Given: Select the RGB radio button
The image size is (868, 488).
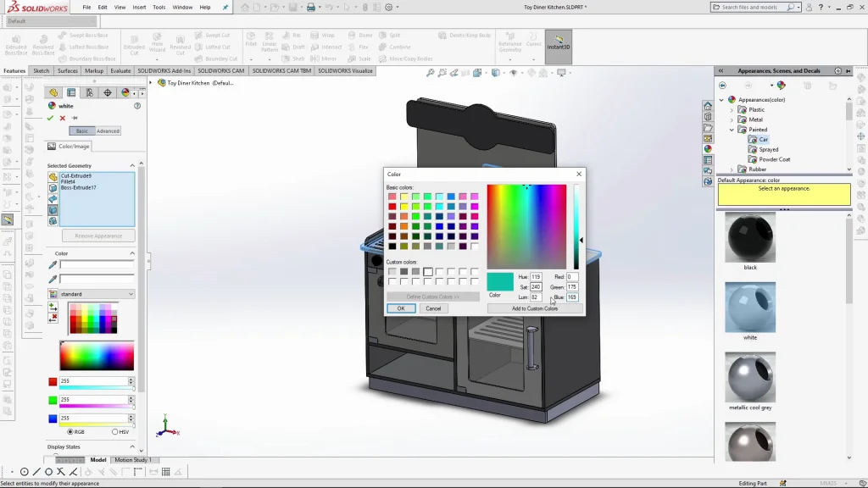Looking at the screenshot, I should 70,432.
